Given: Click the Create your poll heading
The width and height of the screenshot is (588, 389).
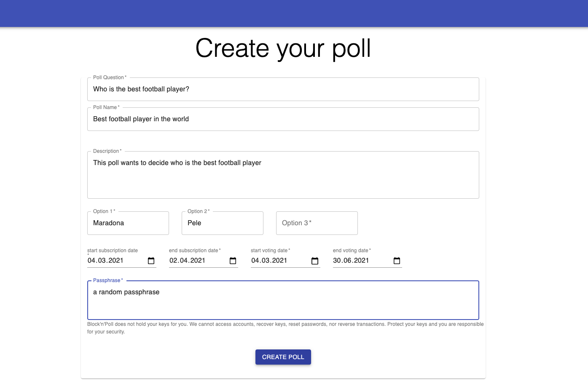Looking at the screenshot, I should pyautogui.click(x=283, y=48).
